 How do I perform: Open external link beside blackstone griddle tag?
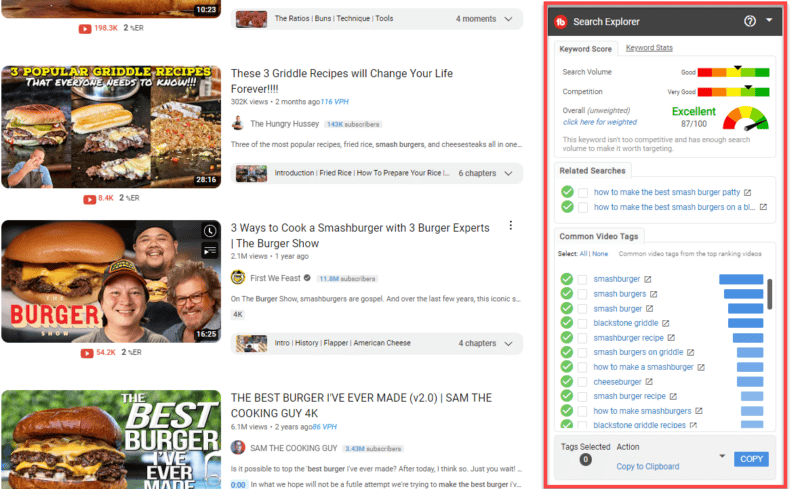click(666, 323)
